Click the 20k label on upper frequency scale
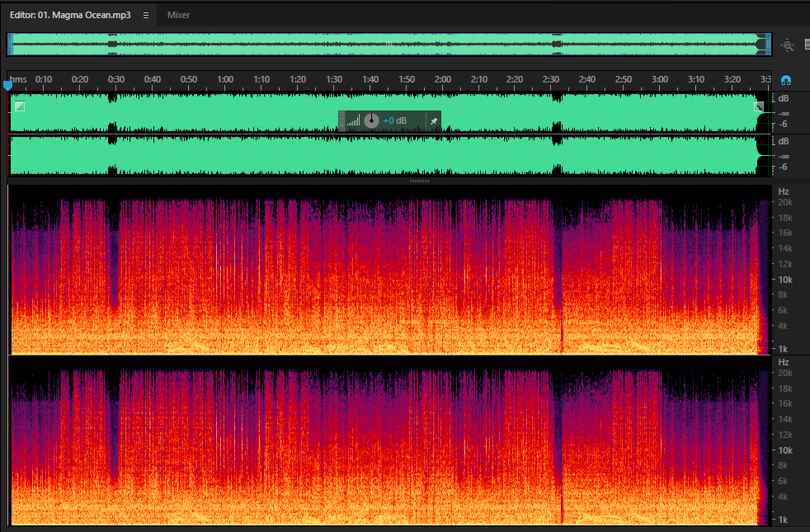The height and width of the screenshot is (532, 810). point(785,202)
